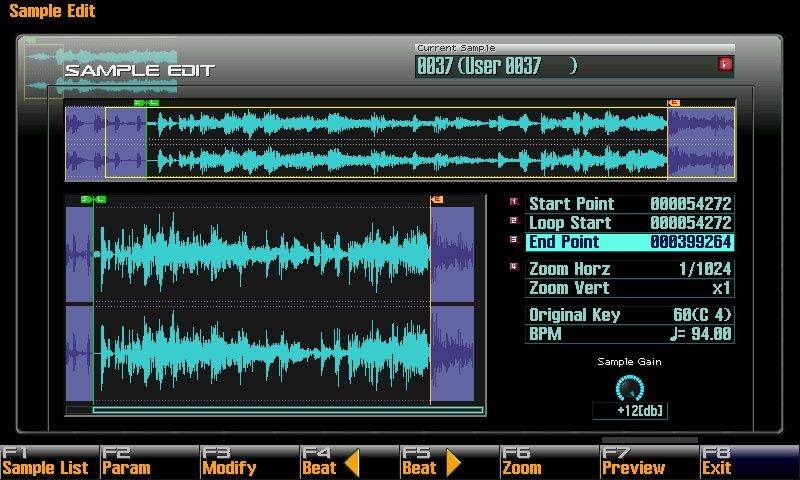Click the Zoom Horz value 1/1024
The width and height of the screenshot is (800, 480).
[705, 268]
